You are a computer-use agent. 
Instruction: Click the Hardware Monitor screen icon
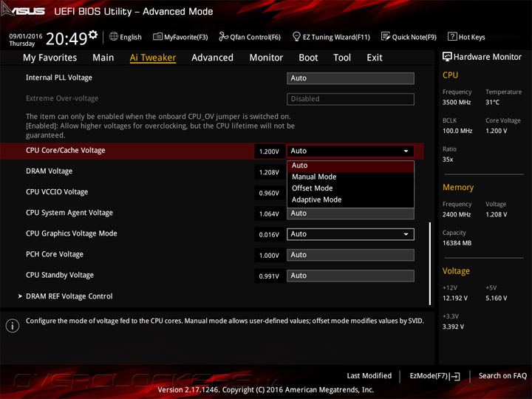(x=447, y=57)
